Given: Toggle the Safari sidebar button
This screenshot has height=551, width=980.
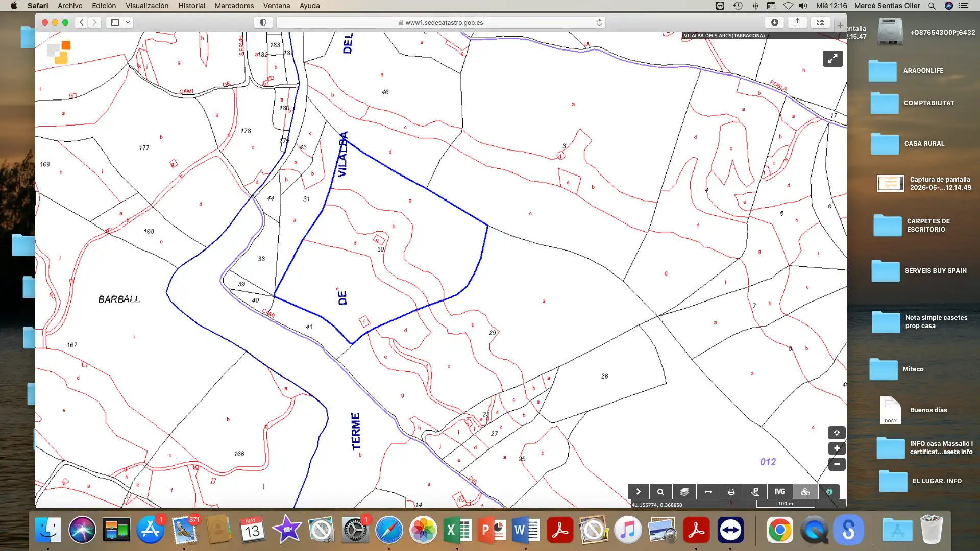Looking at the screenshot, I should pos(115,22).
